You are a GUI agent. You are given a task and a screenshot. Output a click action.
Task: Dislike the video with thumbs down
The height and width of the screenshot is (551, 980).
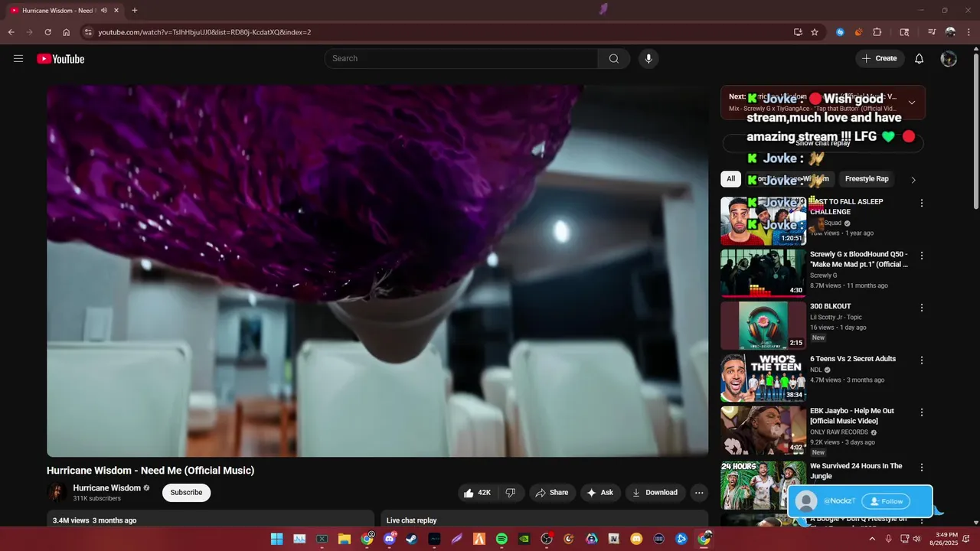click(511, 492)
